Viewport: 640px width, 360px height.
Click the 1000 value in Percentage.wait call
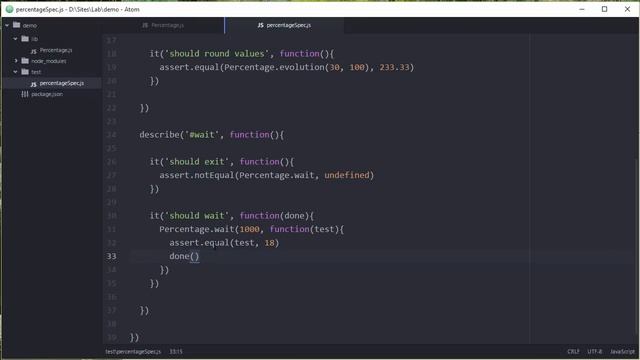coord(249,229)
